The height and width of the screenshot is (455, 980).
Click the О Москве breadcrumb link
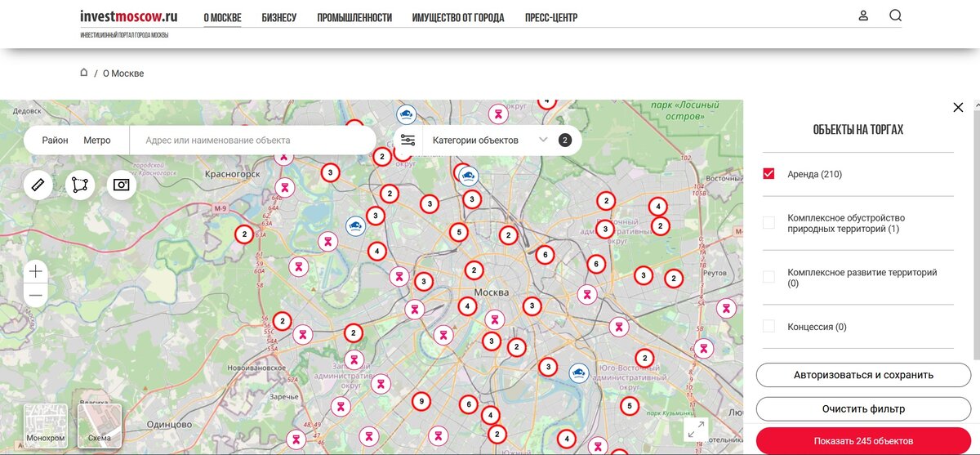point(123,74)
